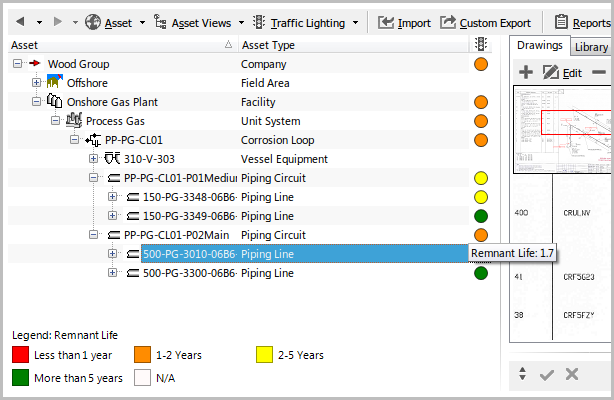The image size is (614, 400).
Task: Collapse the Onshore Gas Plant node
Action: tap(37, 102)
